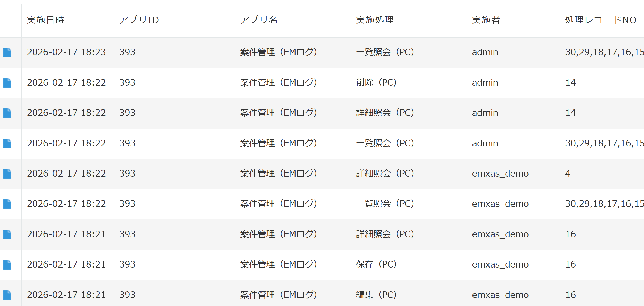
Task: Open the record icon for the 18:23 log row
Action: (7, 52)
